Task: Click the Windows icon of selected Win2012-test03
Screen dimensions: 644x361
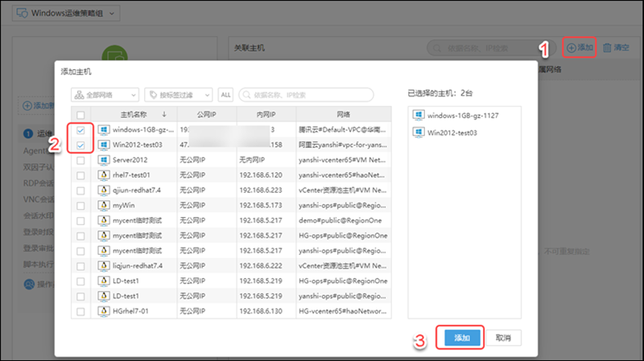Action: pos(418,133)
